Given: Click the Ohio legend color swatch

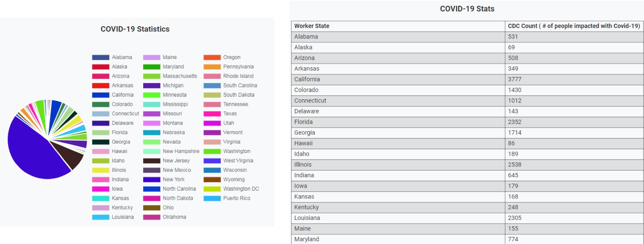Looking at the screenshot, I should 151,208.
